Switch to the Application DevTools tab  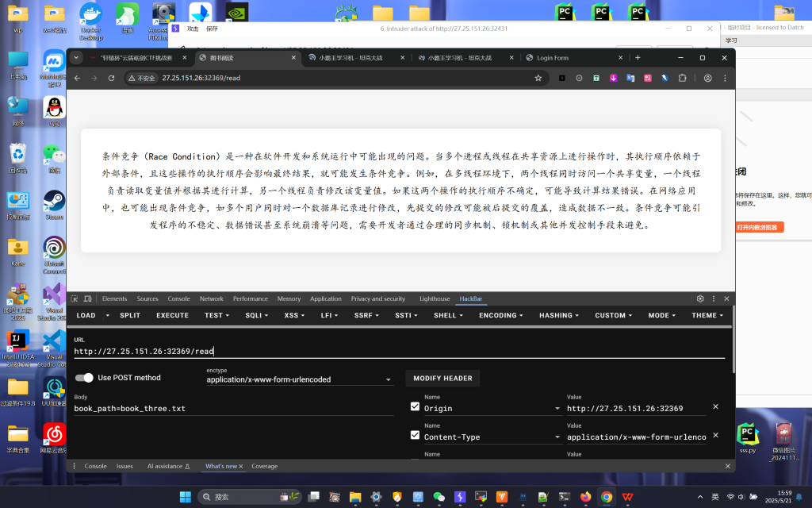[326, 298]
